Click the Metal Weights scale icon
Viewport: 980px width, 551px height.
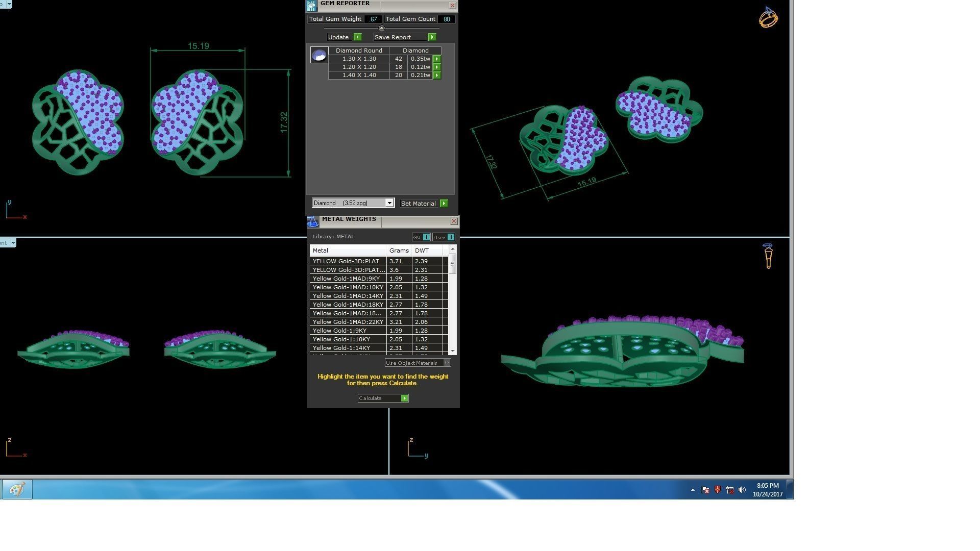tap(313, 221)
